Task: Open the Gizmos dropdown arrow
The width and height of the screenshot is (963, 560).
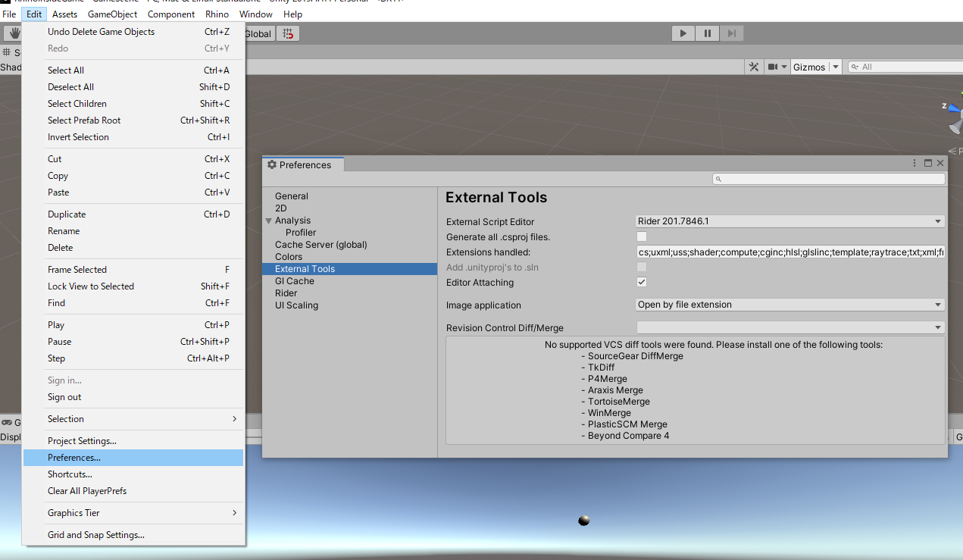Action: click(836, 67)
